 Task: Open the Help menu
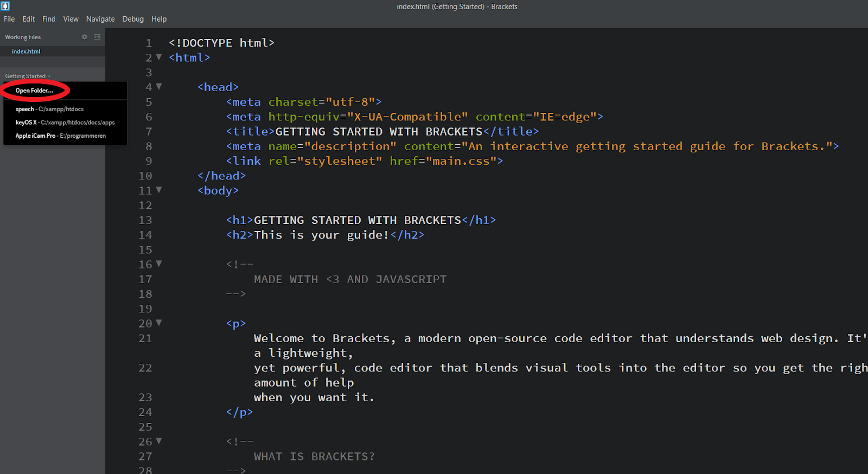[159, 19]
